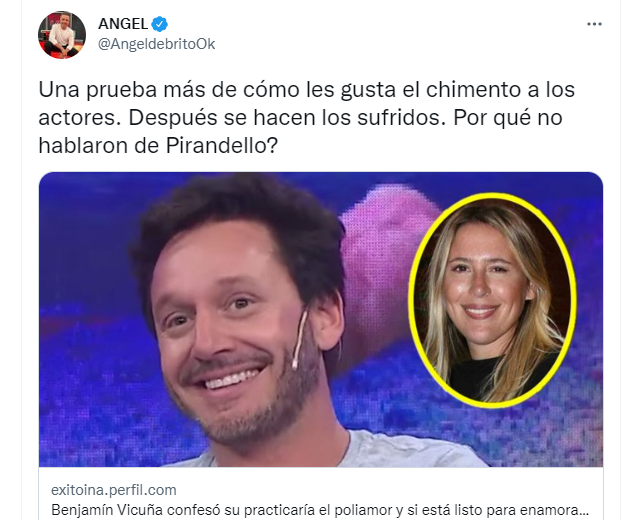625x520 pixels.
Task: Click tweet line 'actores. Después se hacen'
Action: [300, 118]
